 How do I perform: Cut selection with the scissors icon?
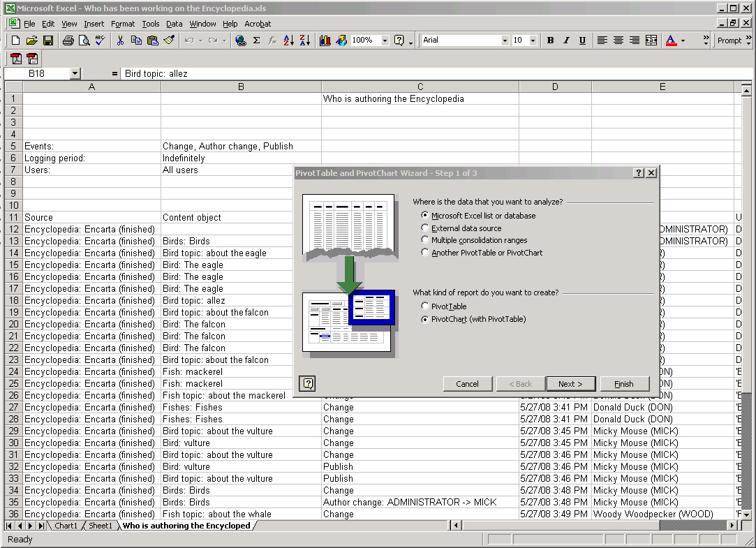(x=121, y=40)
